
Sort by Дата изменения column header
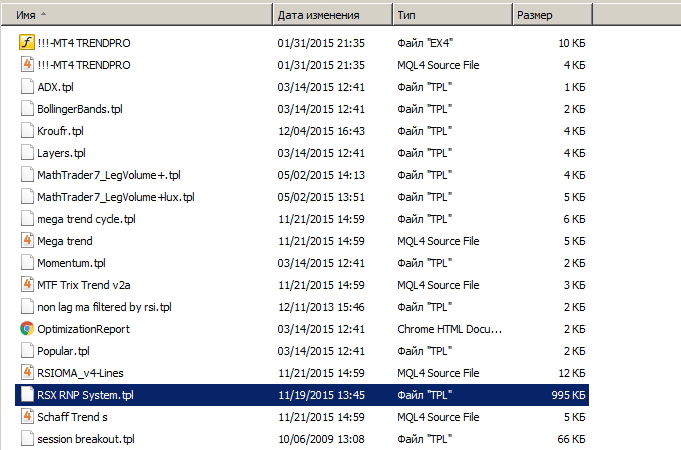(x=330, y=15)
